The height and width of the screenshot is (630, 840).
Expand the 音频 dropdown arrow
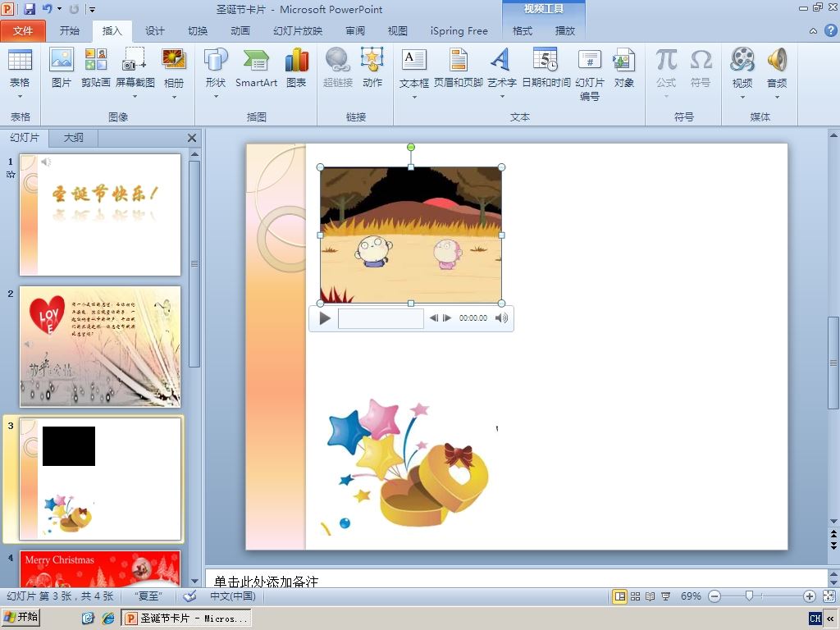777,97
